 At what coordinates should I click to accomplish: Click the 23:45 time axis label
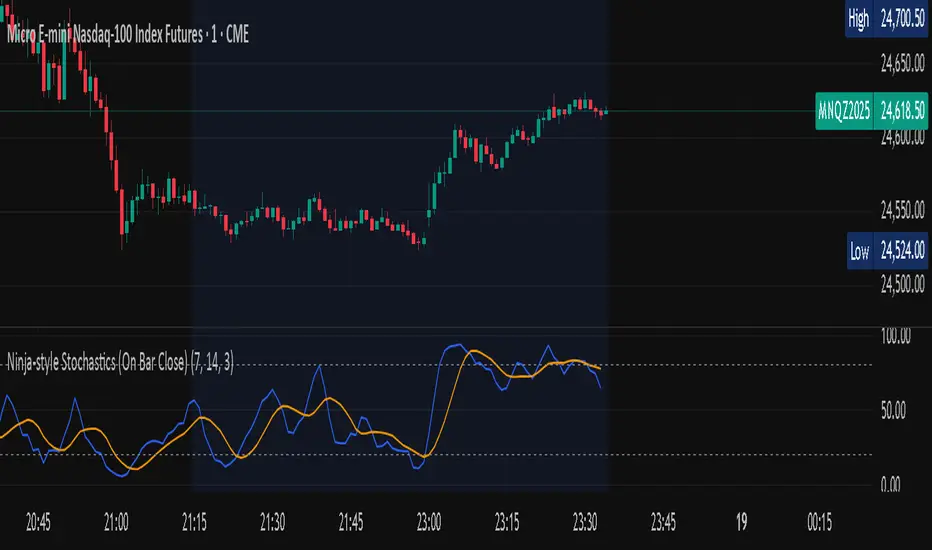(x=663, y=521)
